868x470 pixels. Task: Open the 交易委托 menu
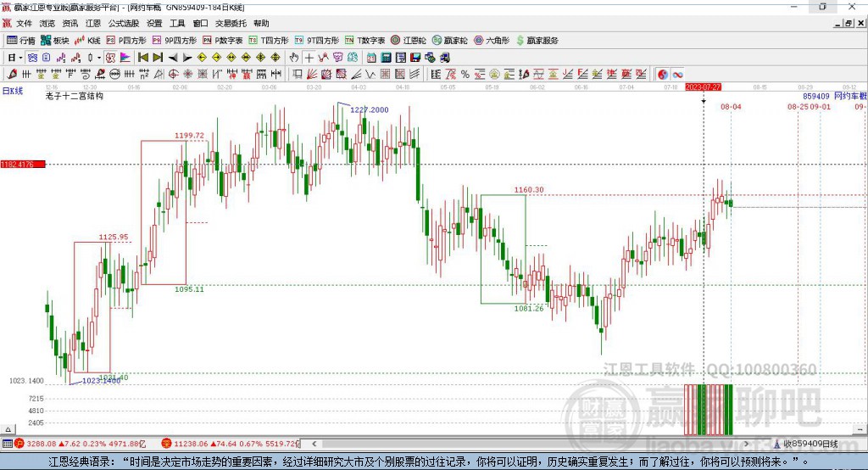pyautogui.click(x=231, y=23)
